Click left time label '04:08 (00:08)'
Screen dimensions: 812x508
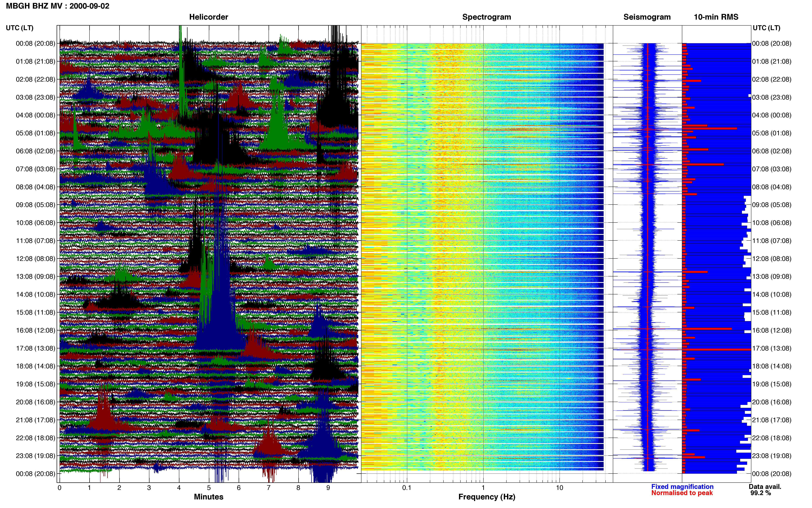(35, 115)
